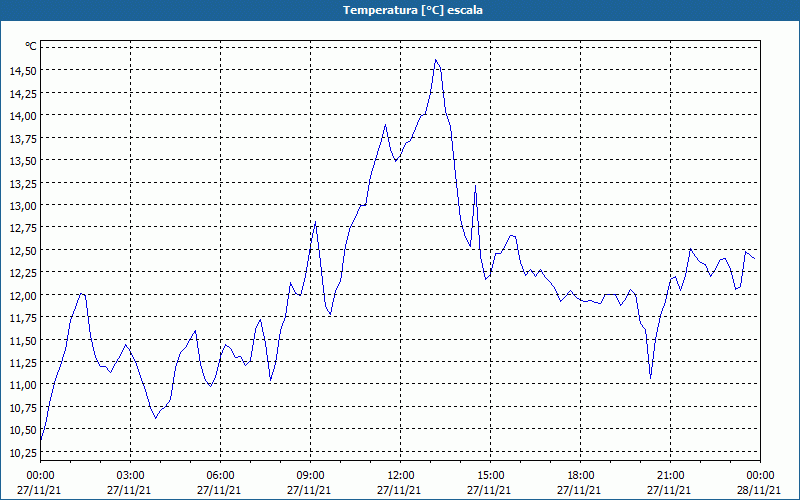800x500 pixels.
Task: Select the 12,50 y-axis label
Action: point(23,250)
